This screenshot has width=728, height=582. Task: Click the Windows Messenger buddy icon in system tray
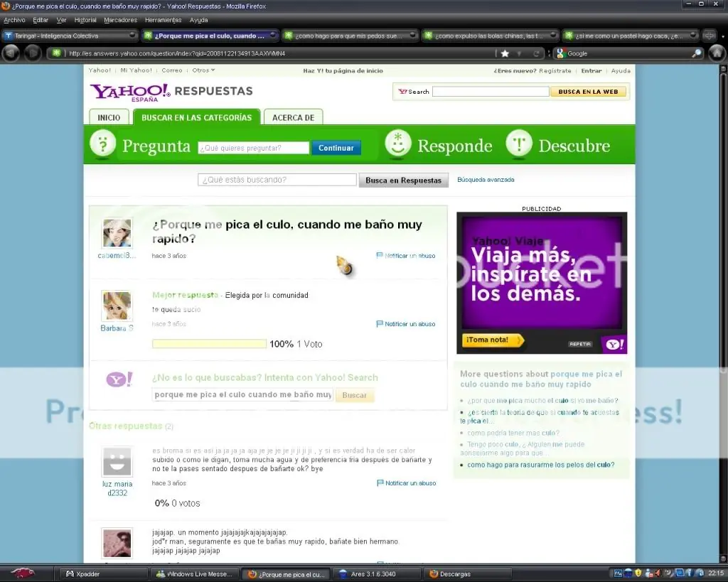pyautogui.click(x=649, y=573)
